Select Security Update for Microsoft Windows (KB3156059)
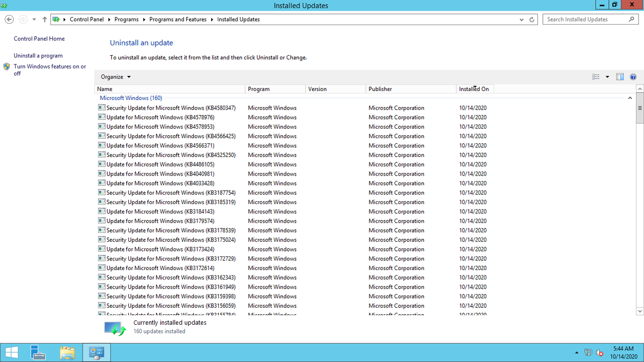This screenshot has height=362, width=644. coord(171,306)
